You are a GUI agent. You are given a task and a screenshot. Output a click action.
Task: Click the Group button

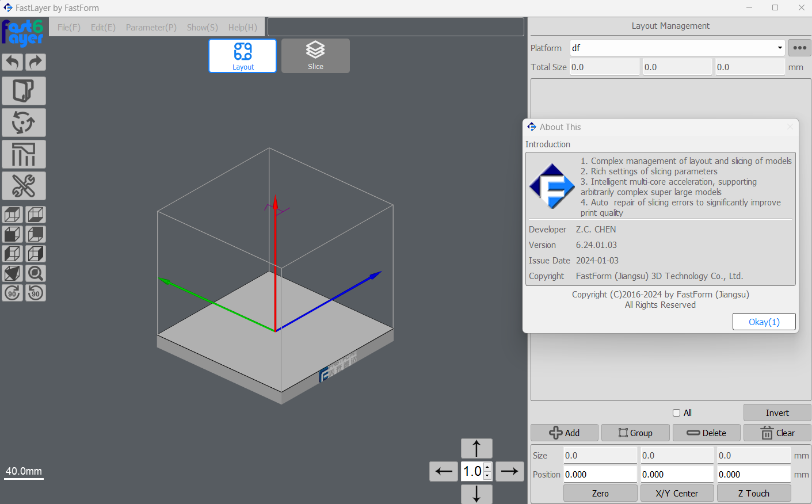tap(635, 433)
